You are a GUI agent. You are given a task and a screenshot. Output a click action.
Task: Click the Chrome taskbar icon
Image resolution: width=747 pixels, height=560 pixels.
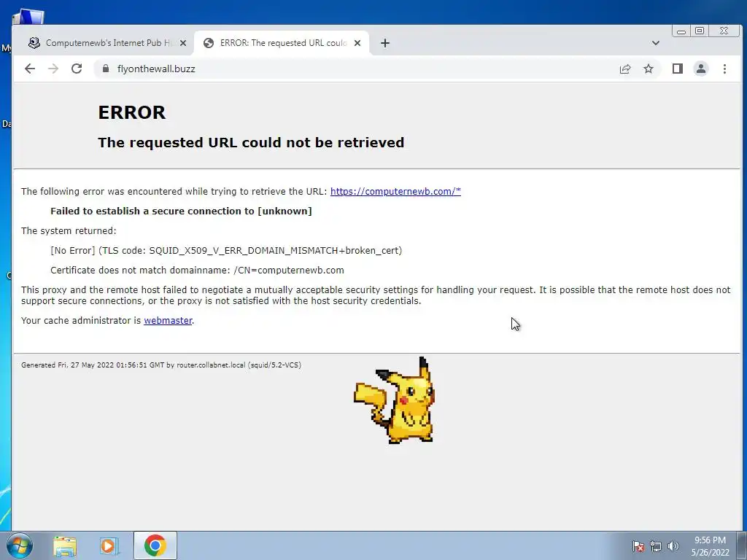pos(155,545)
